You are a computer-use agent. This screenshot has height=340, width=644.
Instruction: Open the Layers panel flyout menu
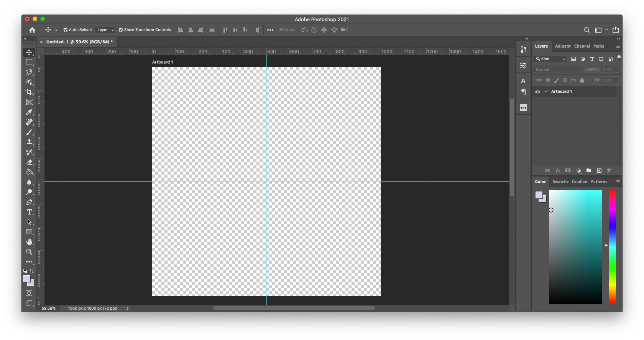[x=618, y=46]
